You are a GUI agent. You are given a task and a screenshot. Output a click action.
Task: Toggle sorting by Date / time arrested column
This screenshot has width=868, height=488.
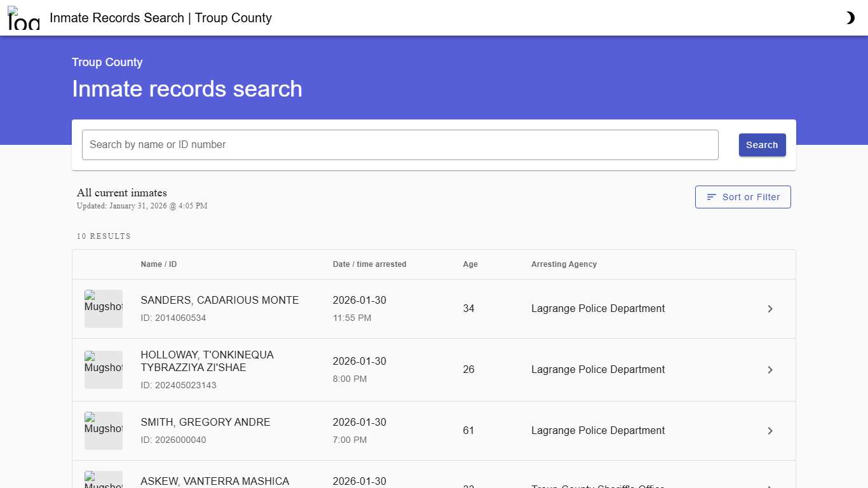(369, 264)
